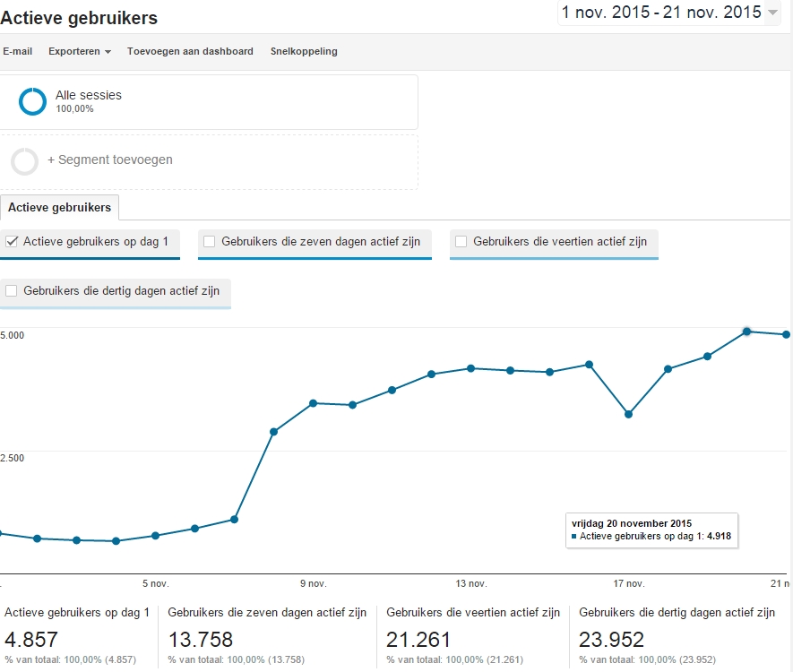Click the grey add-segment circle icon
793x672 pixels.
(x=24, y=161)
